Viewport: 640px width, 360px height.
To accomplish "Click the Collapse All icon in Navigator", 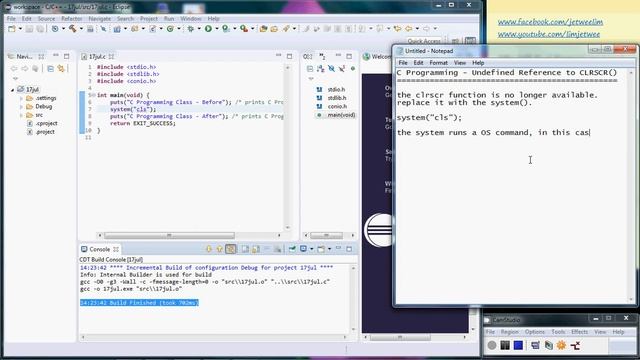I will click(50, 69).
